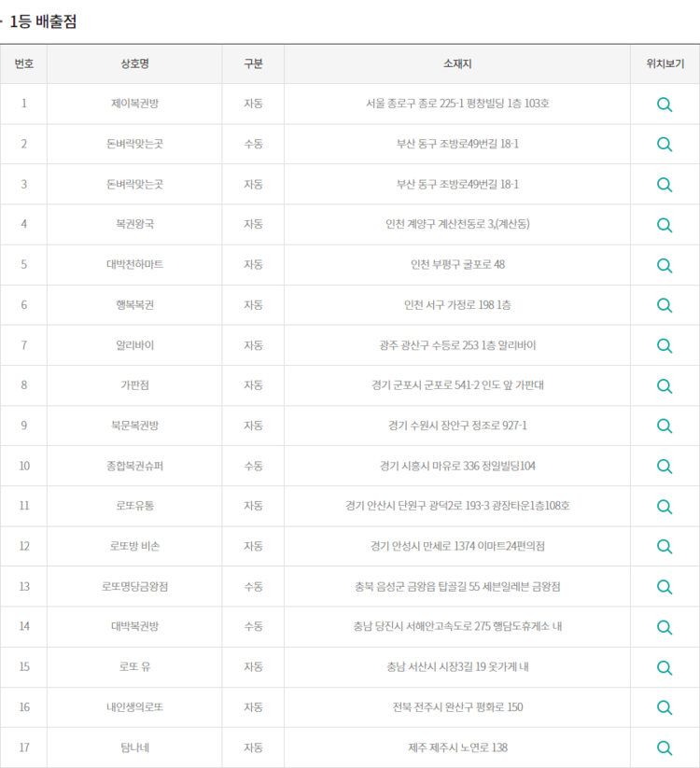
Task: Select address 제주 제주시 노연로 138
Action: [x=457, y=747]
